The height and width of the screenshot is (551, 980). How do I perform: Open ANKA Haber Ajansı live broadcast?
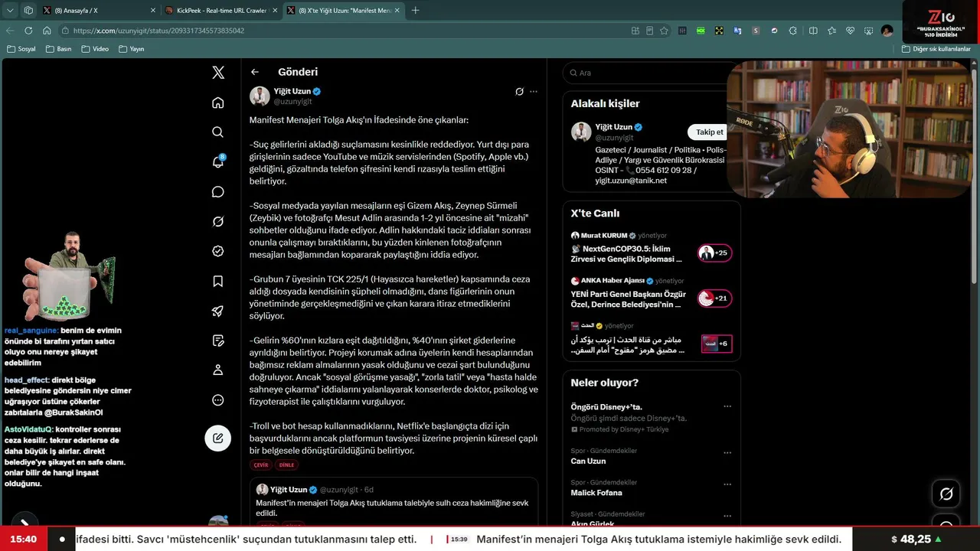click(630, 299)
